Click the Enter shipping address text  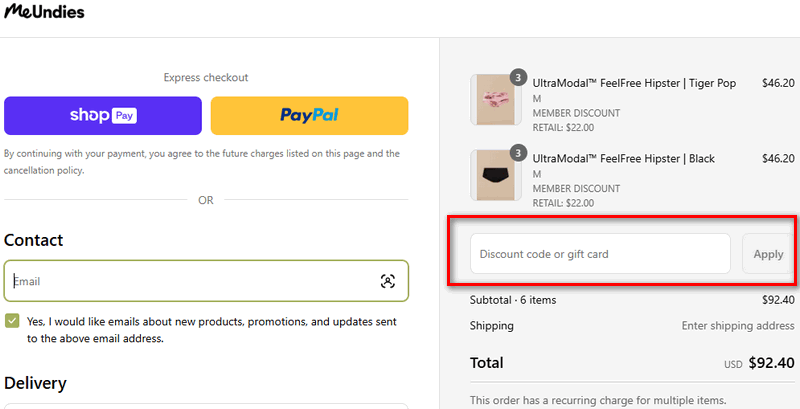(x=738, y=326)
